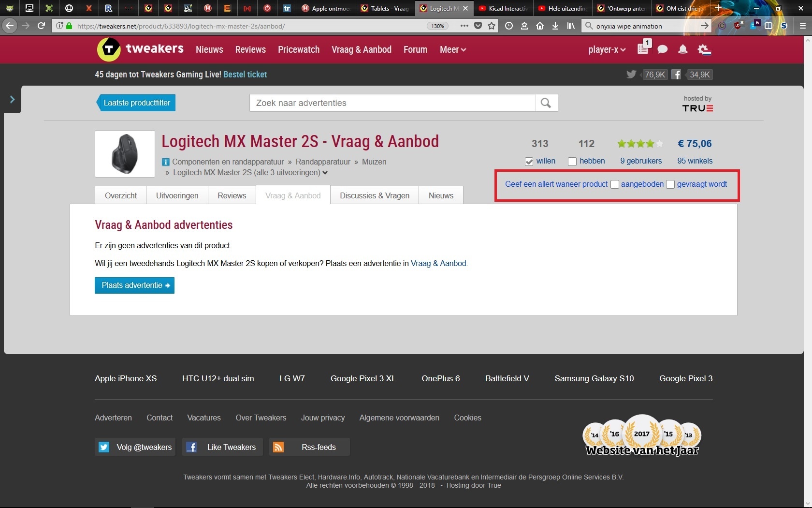This screenshot has height=508, width=812.
Task: Open the browser history clock icon
Action: [509, 26]
